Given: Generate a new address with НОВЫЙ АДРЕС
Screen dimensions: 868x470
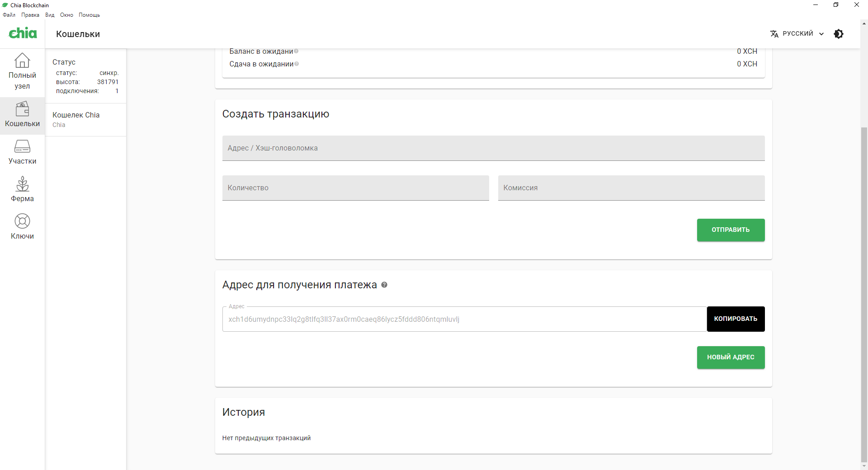Looking at the screenshot, I should tap(731, 357).
